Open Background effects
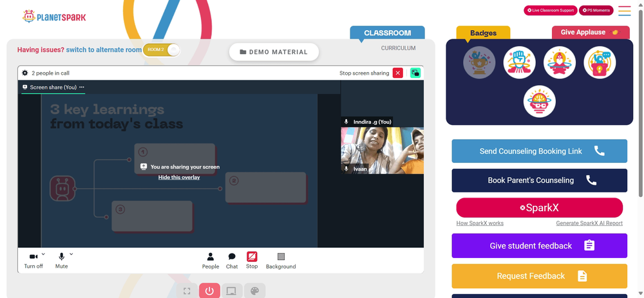The height and width of the screenshot is (298, 644). click(281, 261)
